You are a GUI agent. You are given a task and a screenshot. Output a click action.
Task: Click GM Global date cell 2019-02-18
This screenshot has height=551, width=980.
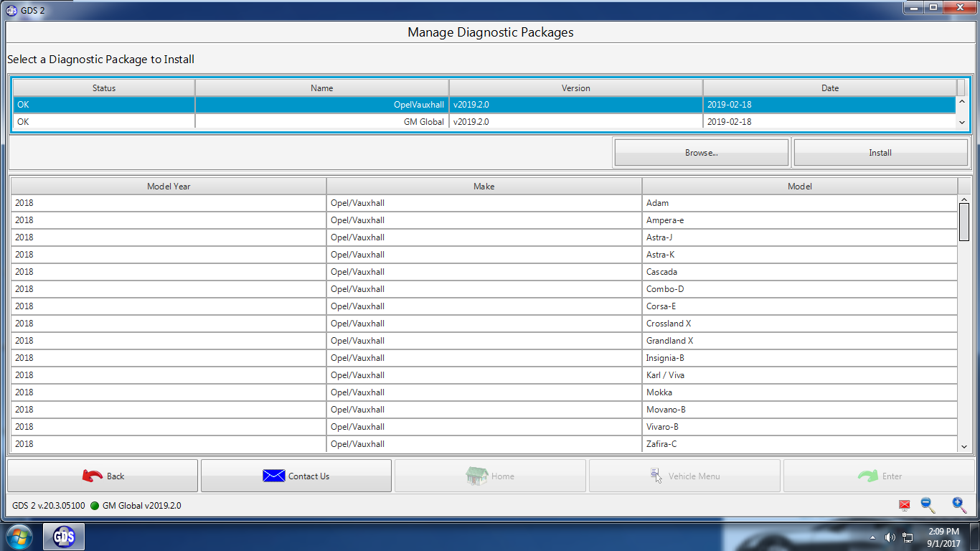(830, 122)
